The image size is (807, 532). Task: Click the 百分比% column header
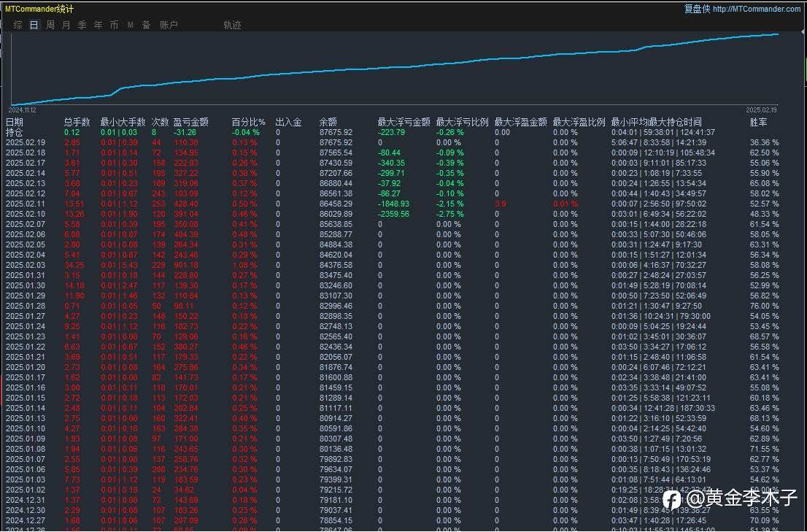pyautogui.click(x=249, y=122)
